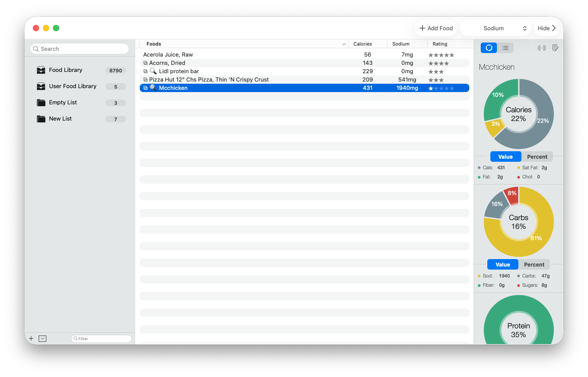Open the dumbbell exercise panel

click(542, 48)
